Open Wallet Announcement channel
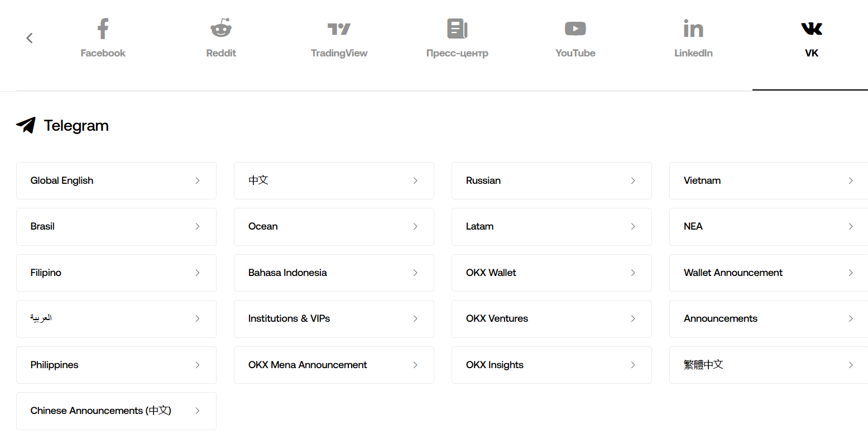This screenshot has height=443, width=868. coord(769,273)
